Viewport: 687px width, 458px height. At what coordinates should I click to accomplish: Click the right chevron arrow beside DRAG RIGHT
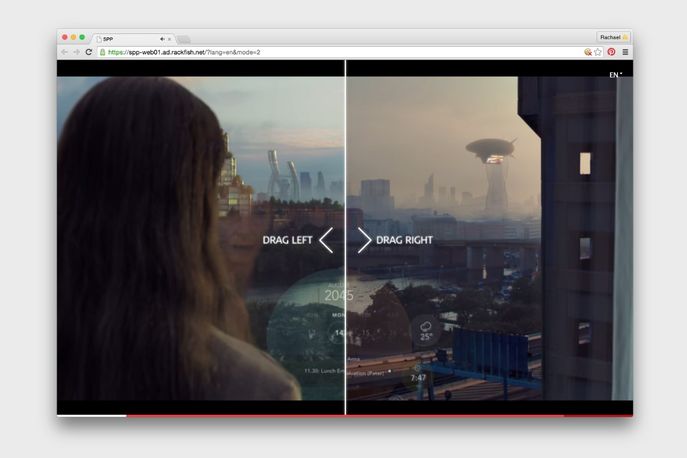(x=364, y=240)
